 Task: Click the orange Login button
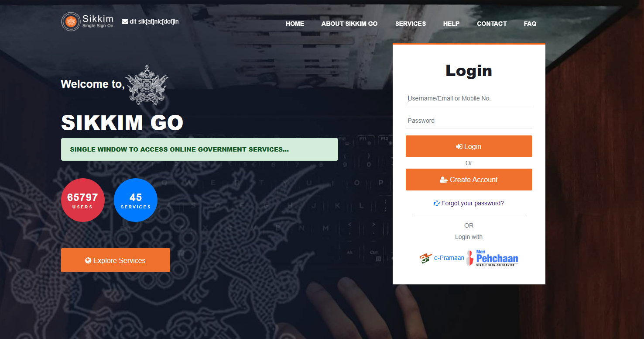coord(469,146)
